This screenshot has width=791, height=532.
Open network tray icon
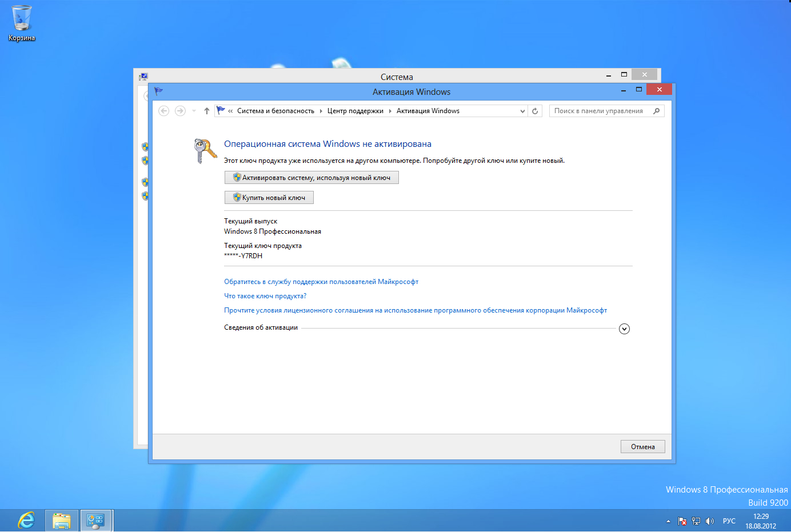coord(696,521)
